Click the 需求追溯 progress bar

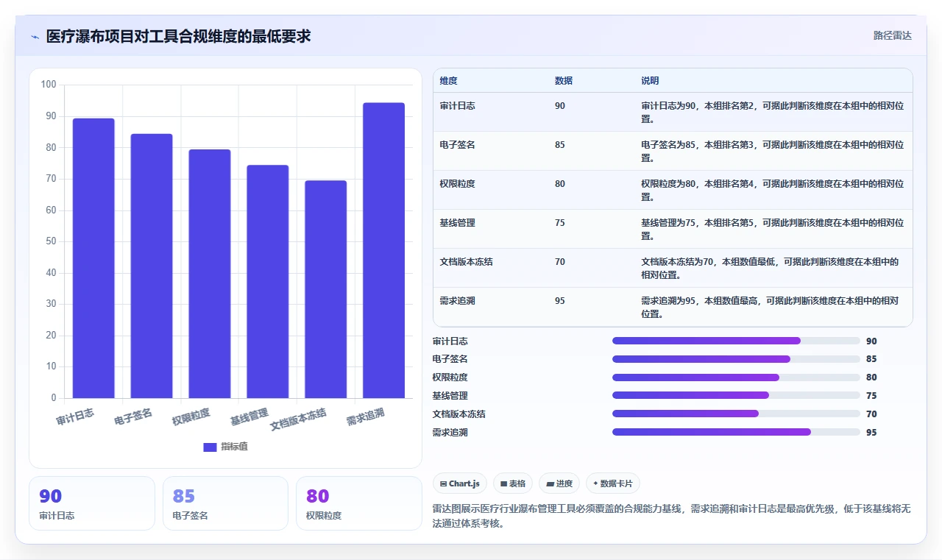[736, 432]
